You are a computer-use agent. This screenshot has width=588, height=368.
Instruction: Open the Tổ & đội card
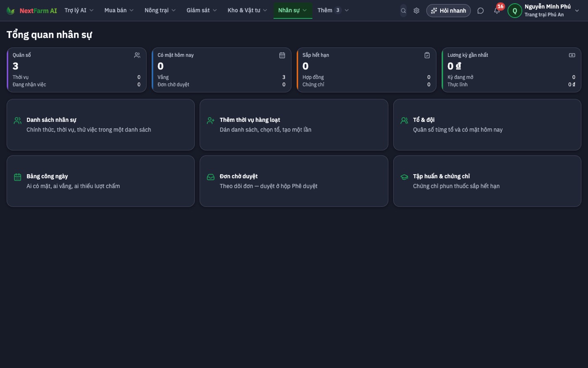[487, 125]
